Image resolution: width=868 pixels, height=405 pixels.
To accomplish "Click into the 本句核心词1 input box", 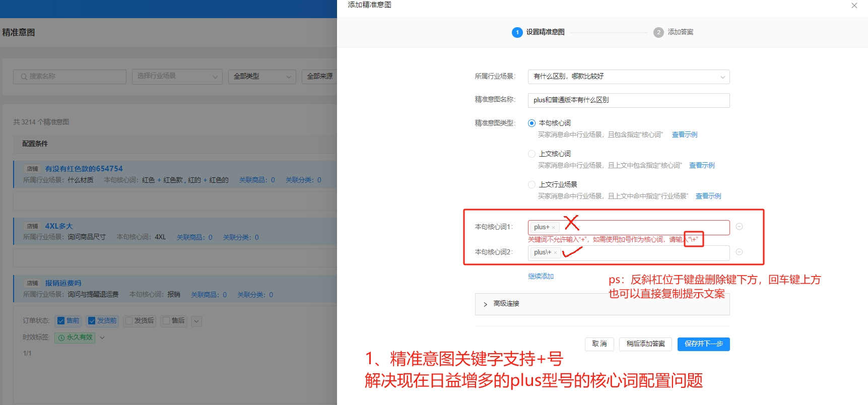I will tap(629, 227).
